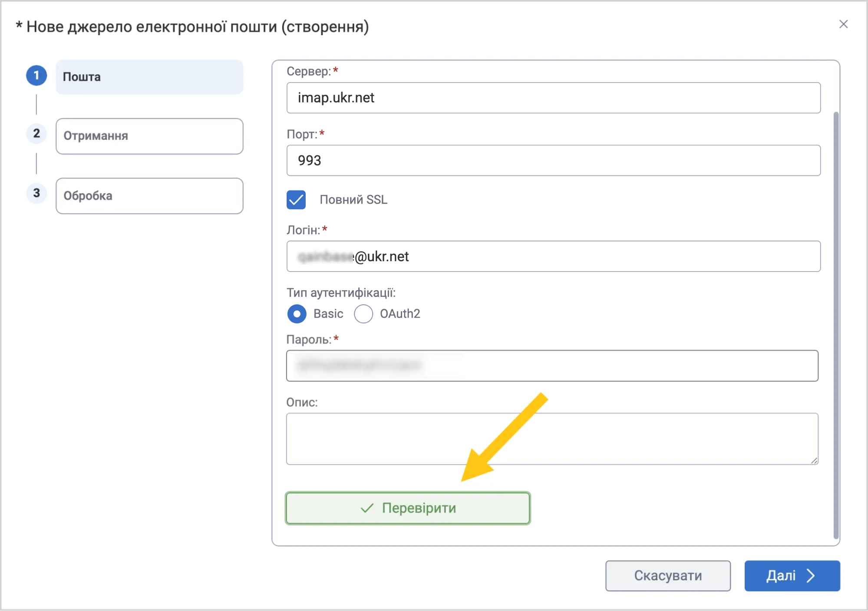Screen dimensions: 868x611
Task: Click the Скасувати button
Action: tap(668, 576)
